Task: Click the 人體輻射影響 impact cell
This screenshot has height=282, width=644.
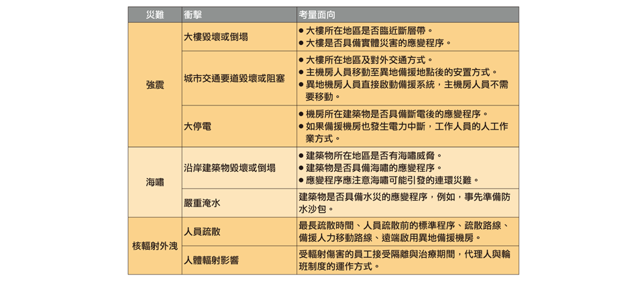Action: point(239,261)
